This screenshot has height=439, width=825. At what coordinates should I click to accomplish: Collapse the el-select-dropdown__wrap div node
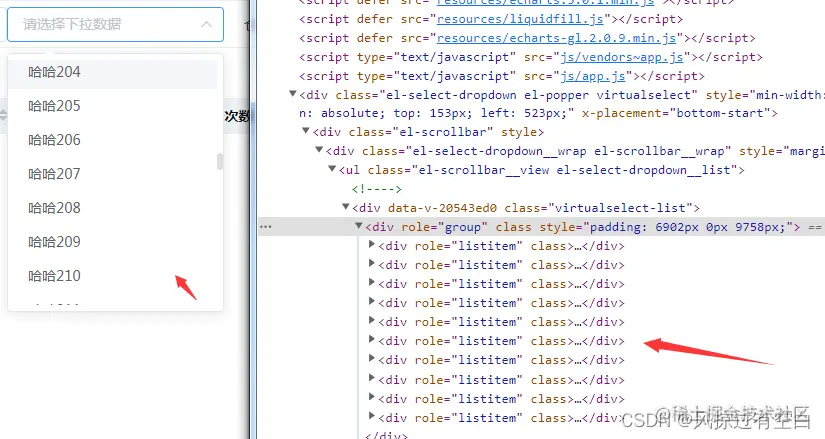319,150
